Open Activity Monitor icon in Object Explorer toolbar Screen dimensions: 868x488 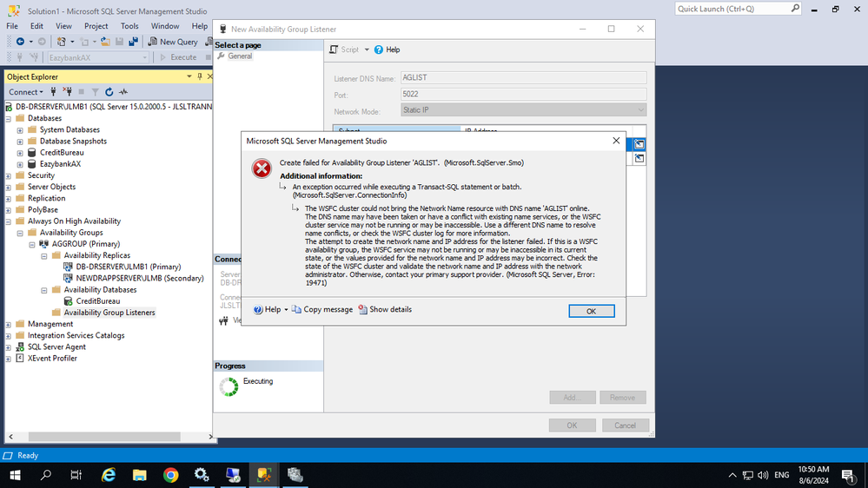[x=123, y=92]
